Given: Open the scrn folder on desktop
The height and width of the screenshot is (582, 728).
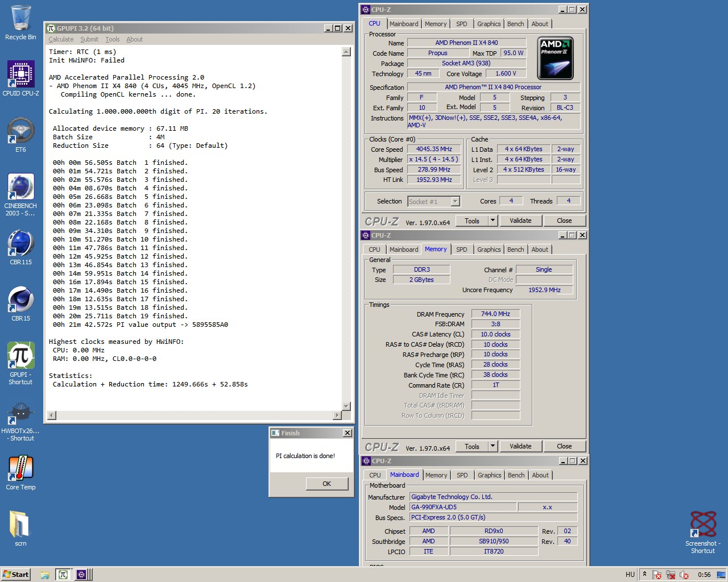Looking at the screenshot, I should click(x=20, y=528).
